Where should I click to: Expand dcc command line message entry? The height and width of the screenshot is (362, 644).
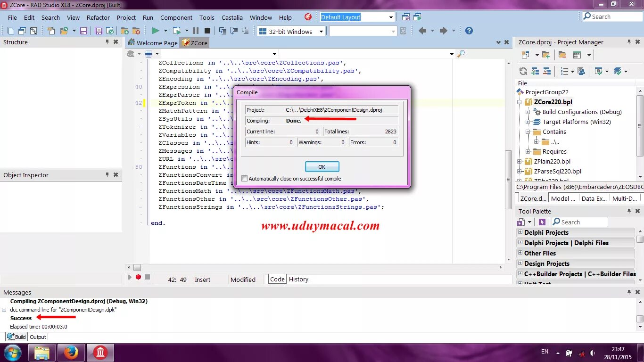pos(4,310)
